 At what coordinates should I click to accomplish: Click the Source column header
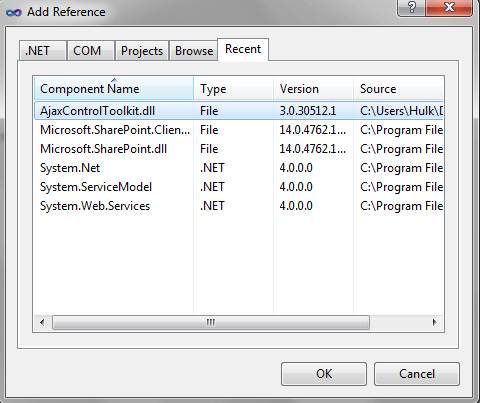398,89
